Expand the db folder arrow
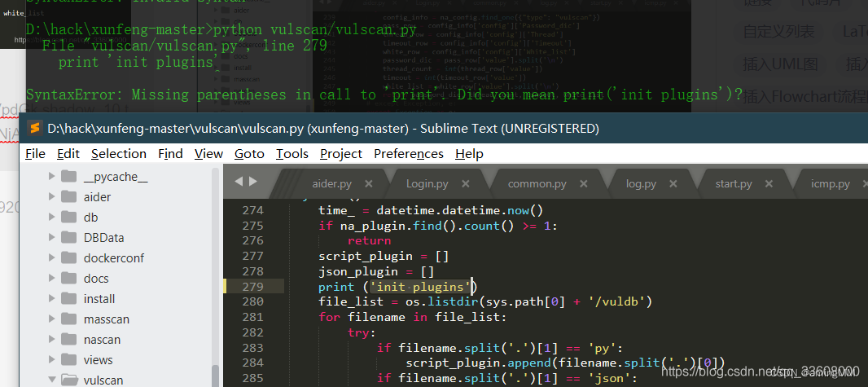Viewport: 868px width, 387px height. (51, 217)
